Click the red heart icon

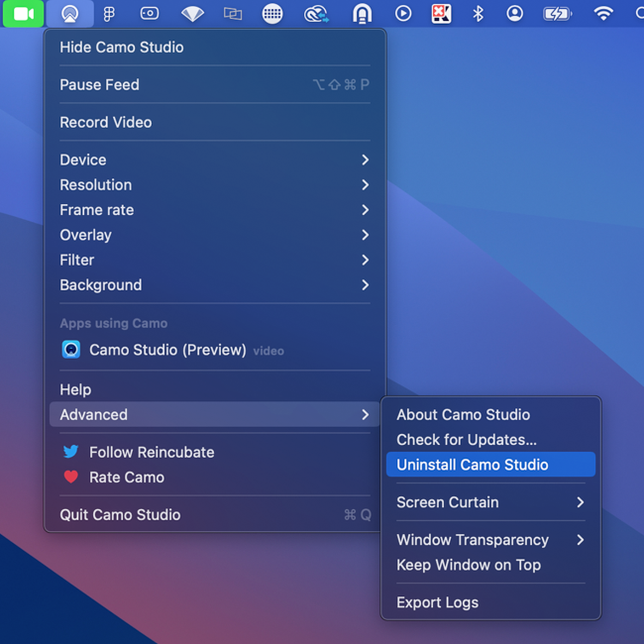tap(71, 477)
